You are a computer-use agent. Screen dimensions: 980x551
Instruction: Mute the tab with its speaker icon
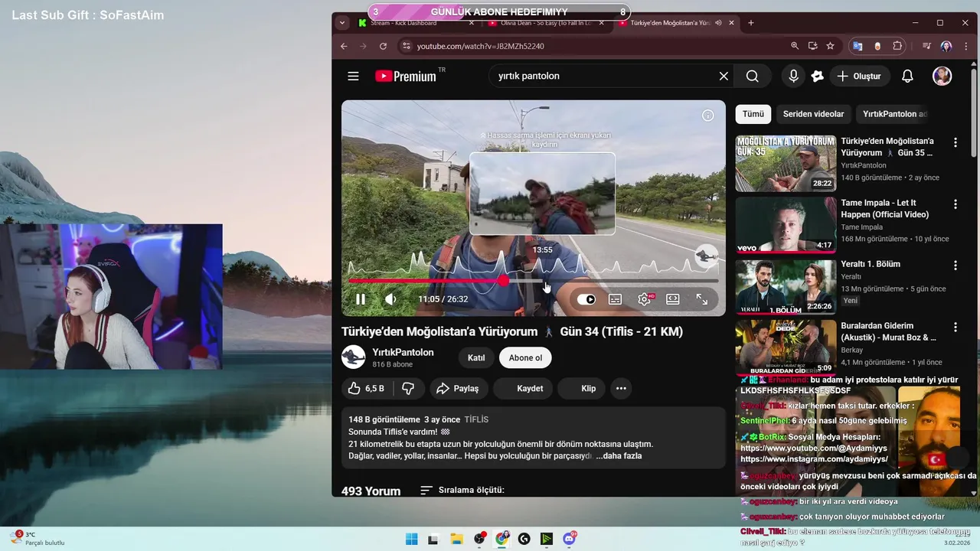coord(718,23)
